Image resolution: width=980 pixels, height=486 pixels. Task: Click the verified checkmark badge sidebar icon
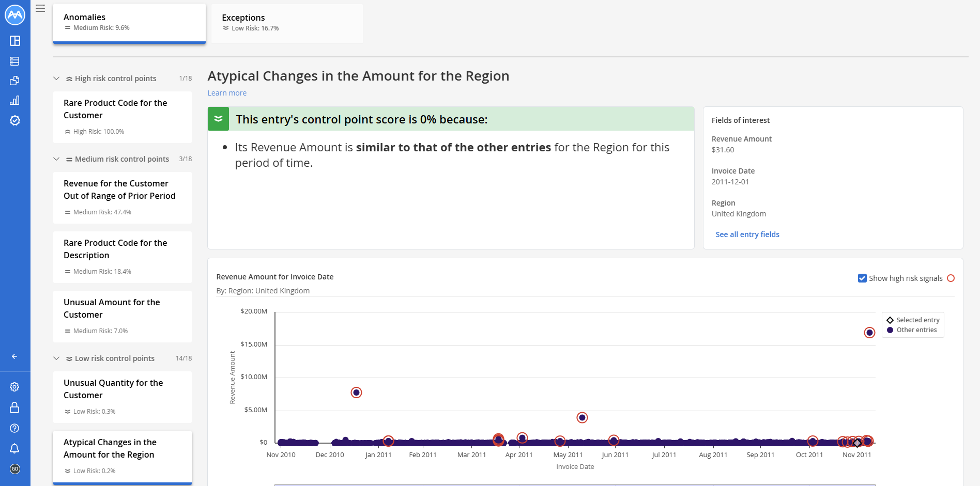15,120
